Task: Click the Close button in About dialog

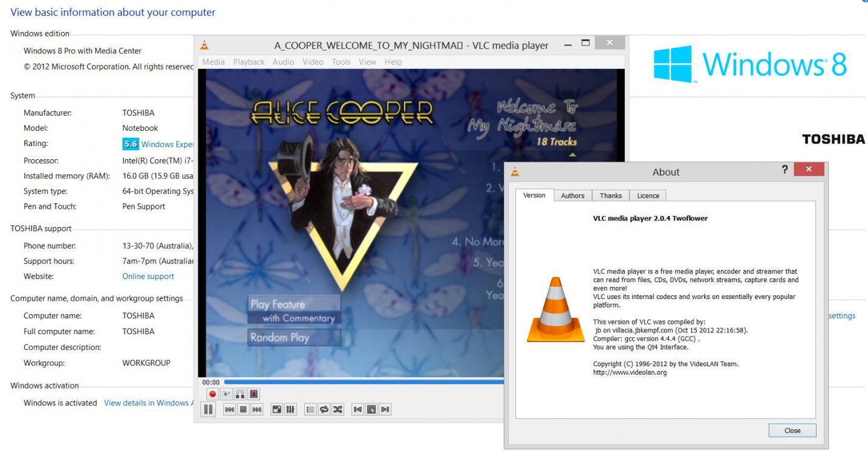Action: (792, 430)
